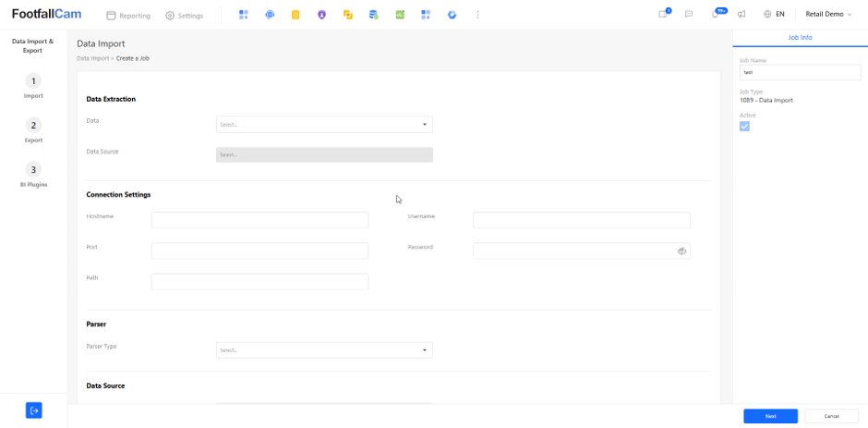Click the first blue grid module icon
The height and width of the screenshot is (428, 868).
point(243,15)
